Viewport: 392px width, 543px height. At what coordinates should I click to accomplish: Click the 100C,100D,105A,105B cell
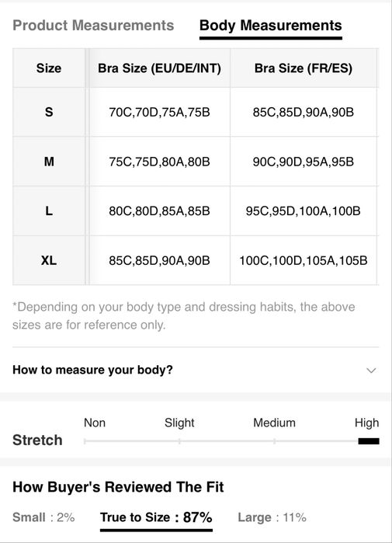pos(303,260)
